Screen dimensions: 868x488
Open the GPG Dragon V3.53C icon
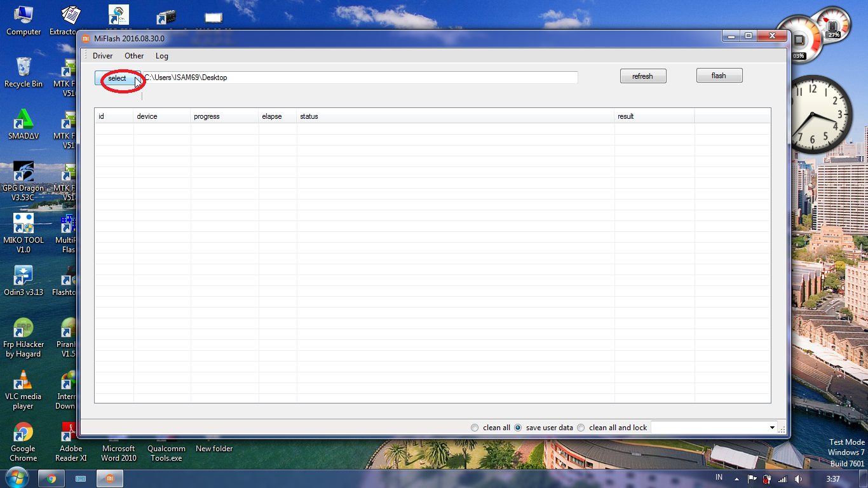pyautogui.click(x=24, y=181)
